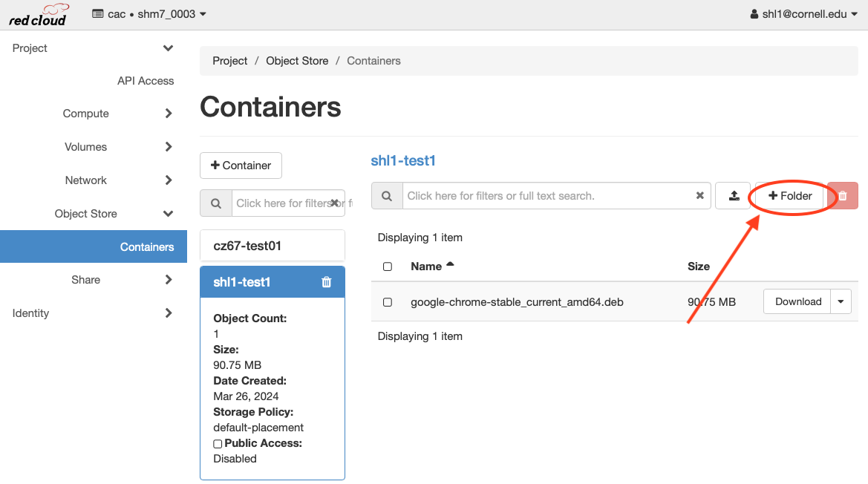
Task: Clear the object search field X icon
Action: pyautogui.click(x=699, y=196)
